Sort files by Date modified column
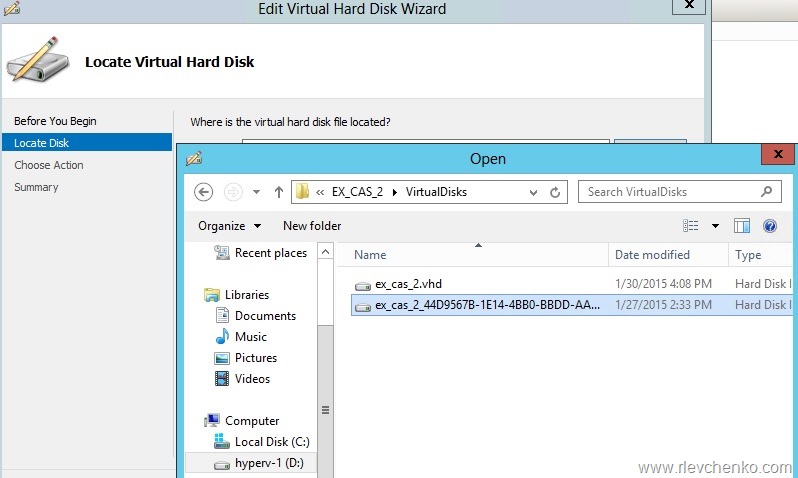This screenshot has width=798, height=478. [652, 255]
